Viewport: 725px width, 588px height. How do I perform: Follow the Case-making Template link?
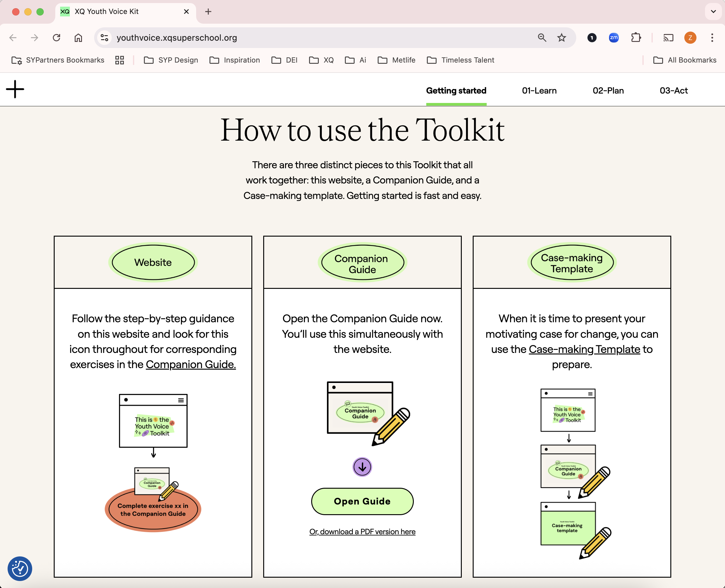pyautogui.click(x=584, y=349)
